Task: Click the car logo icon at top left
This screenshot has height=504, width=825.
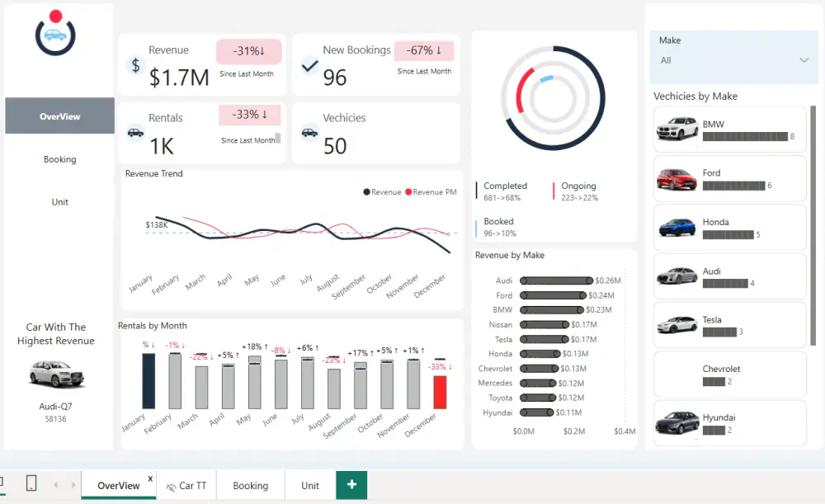Action: tap(55, 33)
